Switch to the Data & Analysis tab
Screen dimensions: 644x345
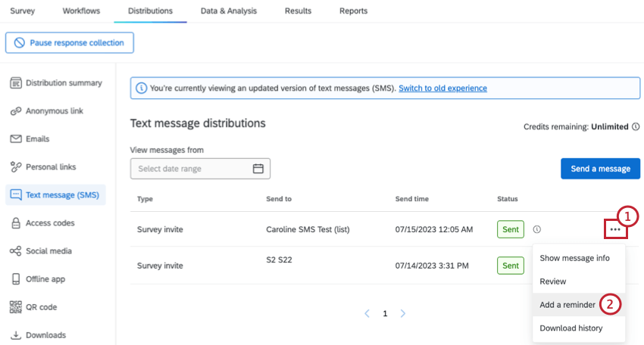[228, 11]
